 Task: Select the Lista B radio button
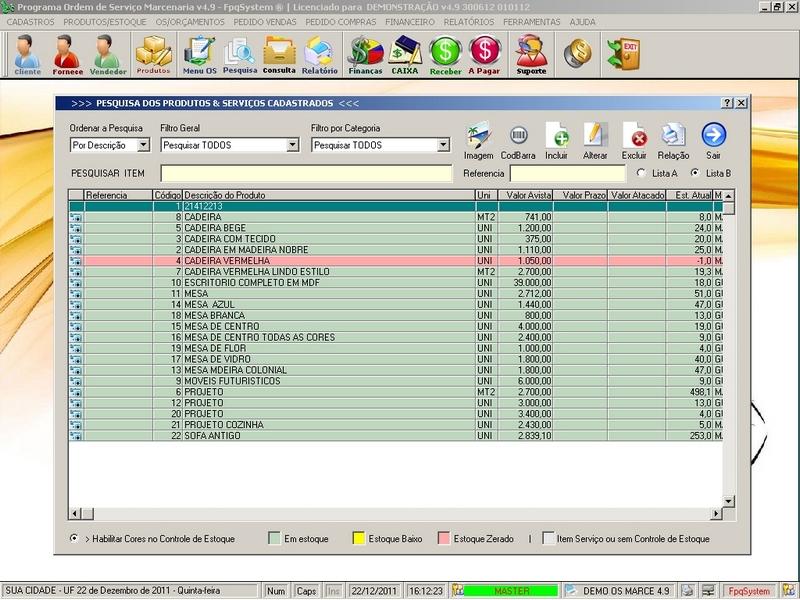click(x=695, y=173)
